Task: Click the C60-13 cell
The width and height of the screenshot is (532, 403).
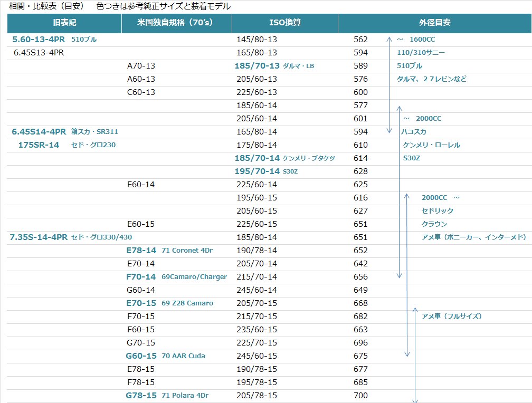Action: pos(141,92)
